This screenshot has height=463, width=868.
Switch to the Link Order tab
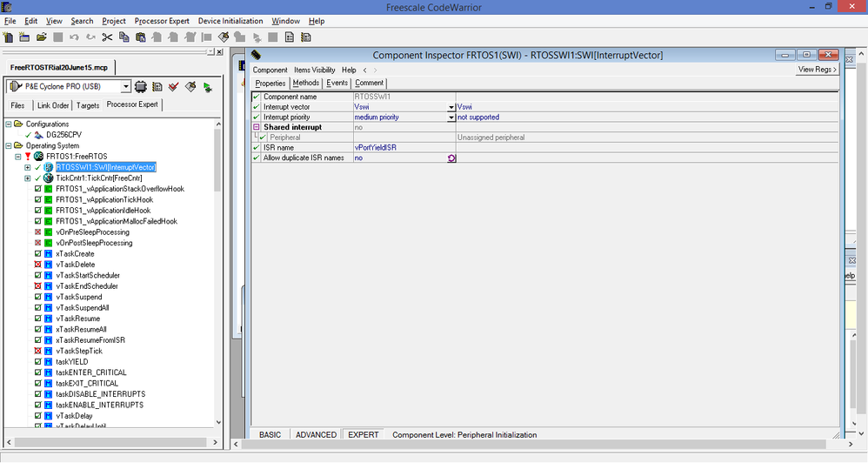click(53, 105)
